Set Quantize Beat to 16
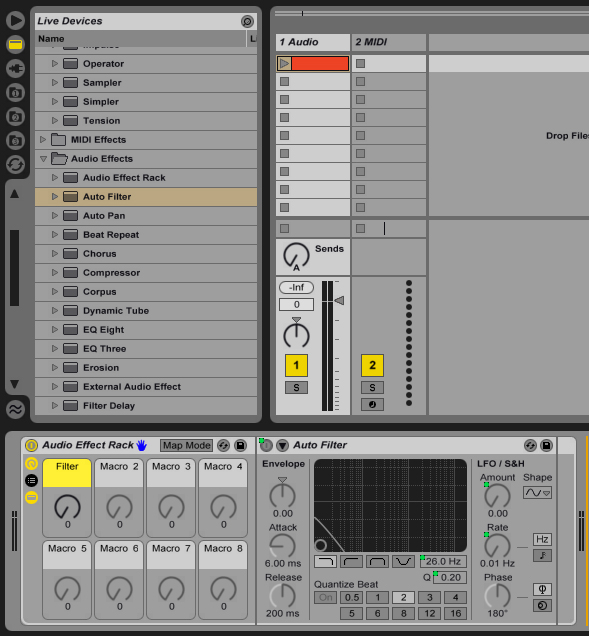589x636 pixels. pyautogui.click(x=455, y=613)
